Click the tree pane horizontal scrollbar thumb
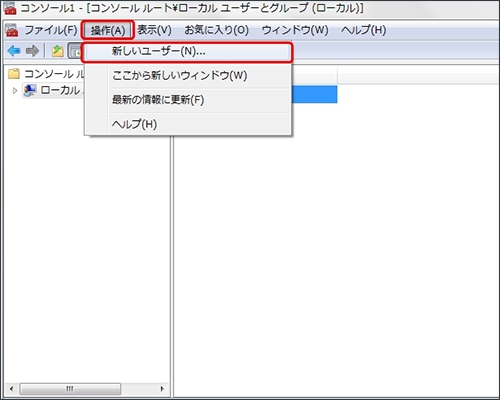500x400 pixels. (x=70, y=389)
